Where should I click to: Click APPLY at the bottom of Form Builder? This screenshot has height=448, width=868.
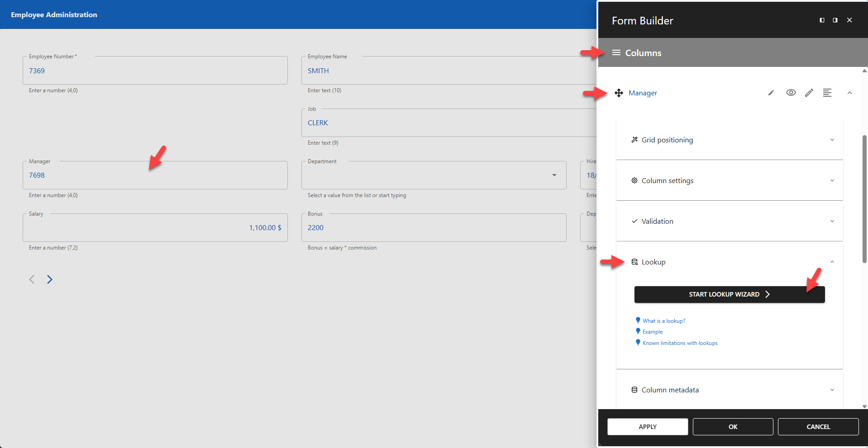[x=647, y=426]
